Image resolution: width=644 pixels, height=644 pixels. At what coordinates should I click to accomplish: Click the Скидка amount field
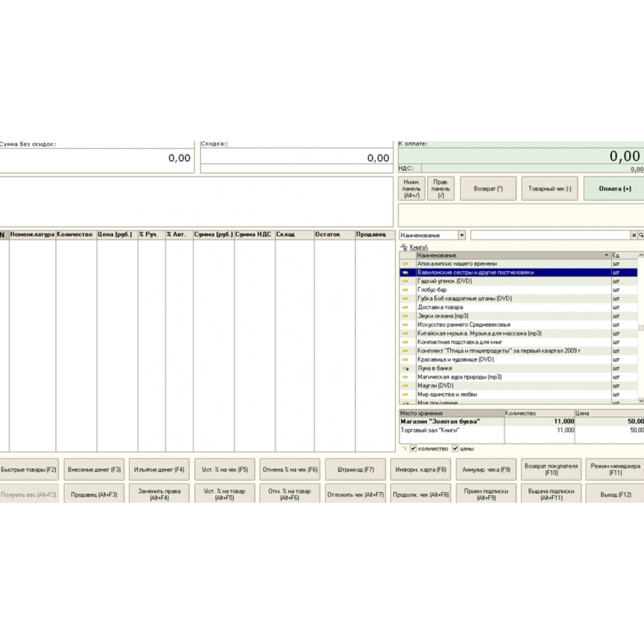(x=297, y=156)
